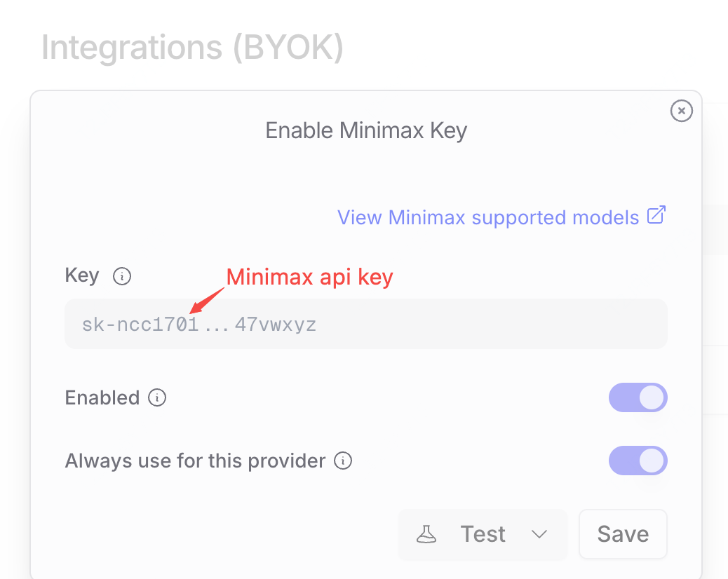Image resolution: width=728 pixels, height=579 pixels.
Task: Toggle the Enabled switch off
Action: pyautogui.click(x=638, y=397)
